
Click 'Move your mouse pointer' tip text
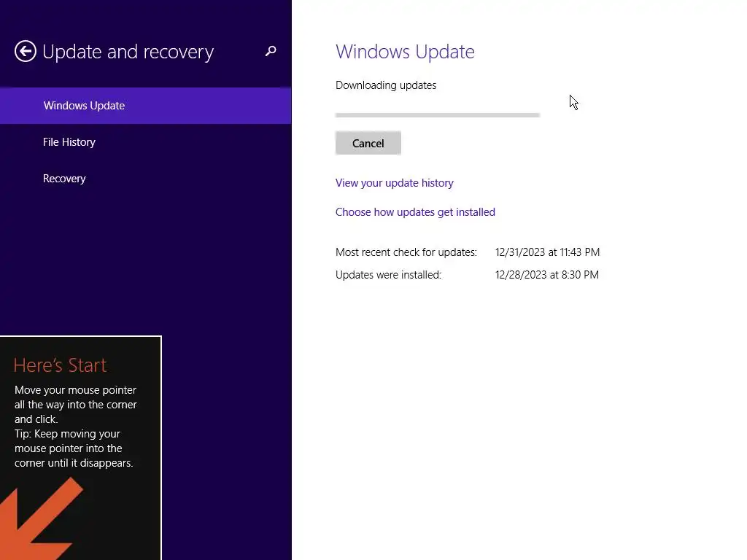[75, 390]
